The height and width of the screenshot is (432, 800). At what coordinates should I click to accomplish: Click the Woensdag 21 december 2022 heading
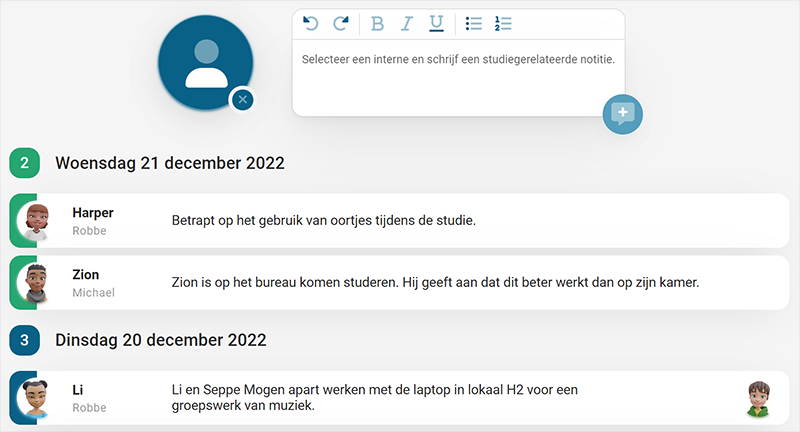point(170,163)
